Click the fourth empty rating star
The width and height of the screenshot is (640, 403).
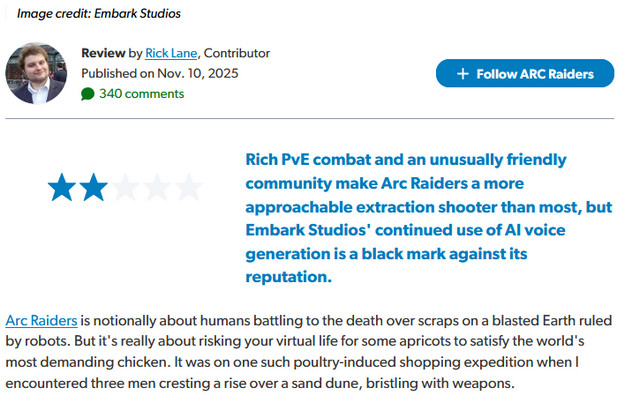[157, 187]
